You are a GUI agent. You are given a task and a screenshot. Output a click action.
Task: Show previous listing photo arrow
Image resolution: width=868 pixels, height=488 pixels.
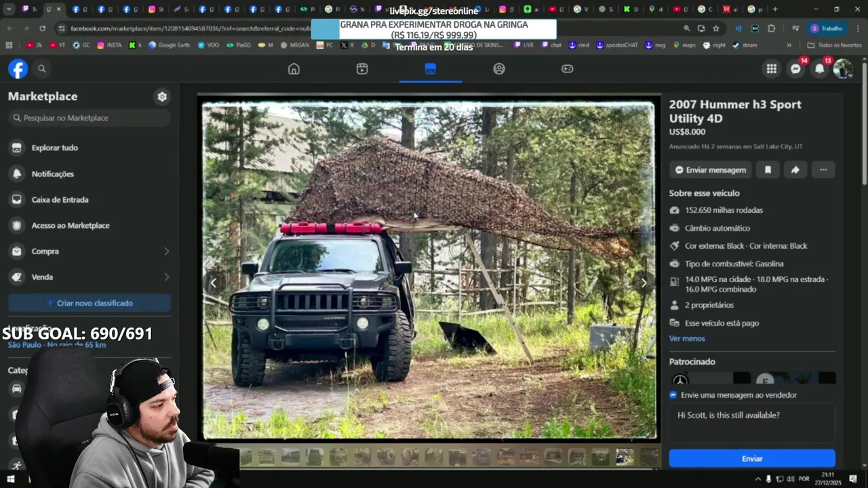point(214,283)
